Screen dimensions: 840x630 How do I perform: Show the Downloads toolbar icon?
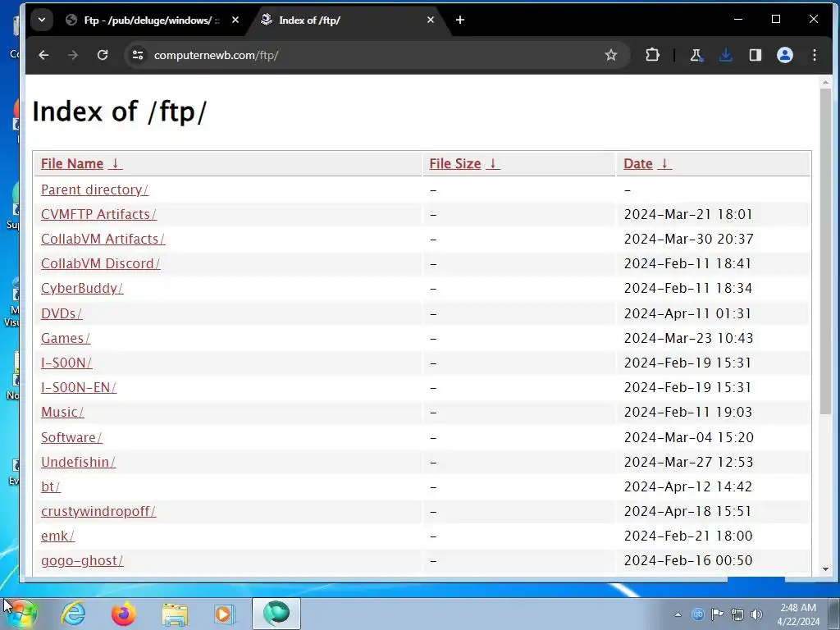tap(725, 55)
